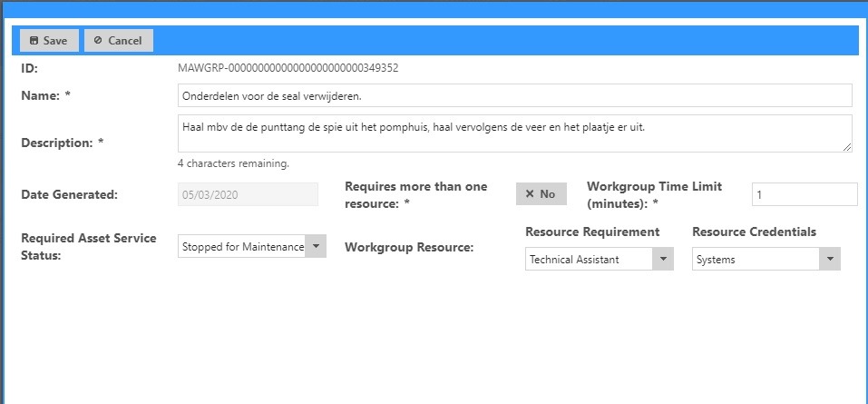Click the Date Generated field
This screenshot has height=404, width=868.
click(x=248, y=194)
